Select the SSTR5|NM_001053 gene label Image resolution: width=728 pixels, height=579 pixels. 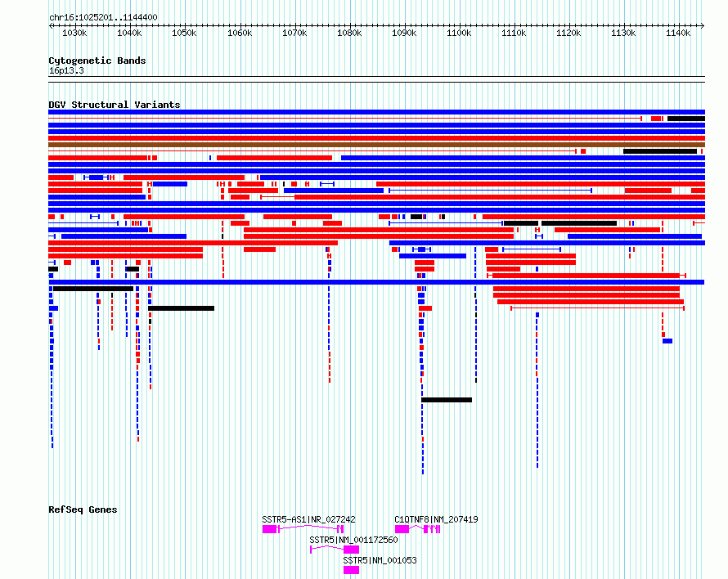[x=380, y=560]
